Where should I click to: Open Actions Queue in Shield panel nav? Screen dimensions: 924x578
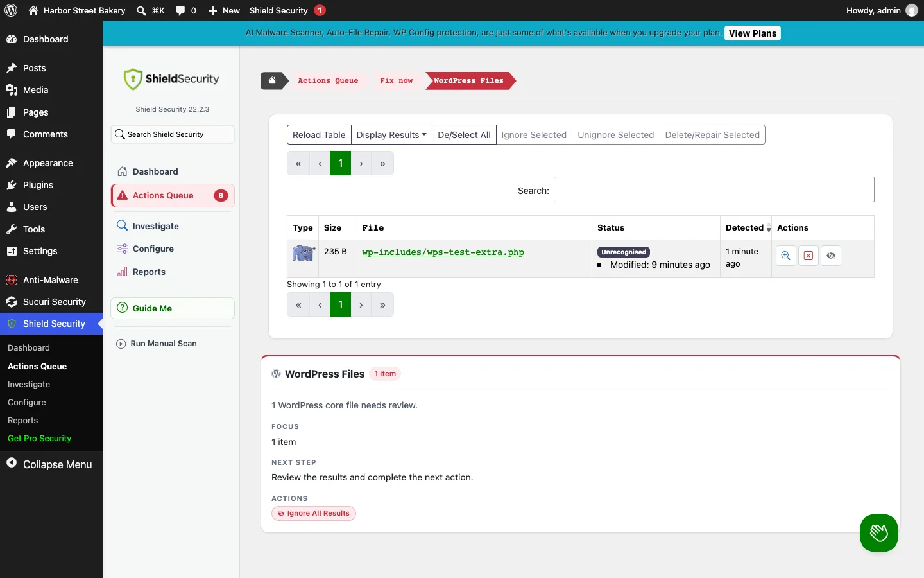click(173, 195)
